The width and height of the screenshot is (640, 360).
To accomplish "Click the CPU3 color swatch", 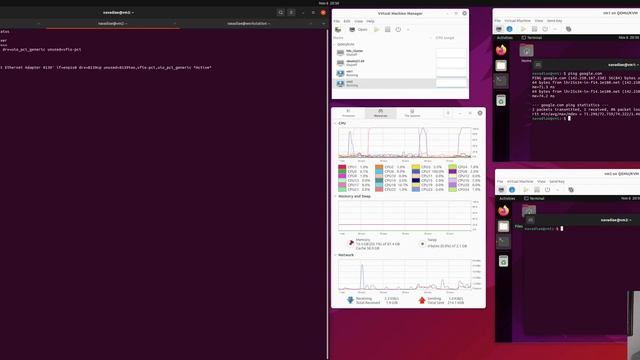I will (416, 167).
